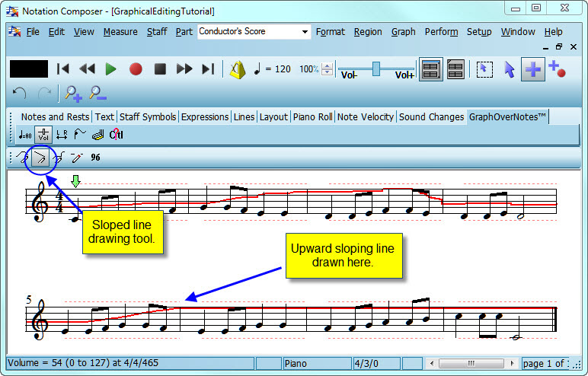Click the metronome icon
This screenshot has height=376, width=588.
point(238,69)
